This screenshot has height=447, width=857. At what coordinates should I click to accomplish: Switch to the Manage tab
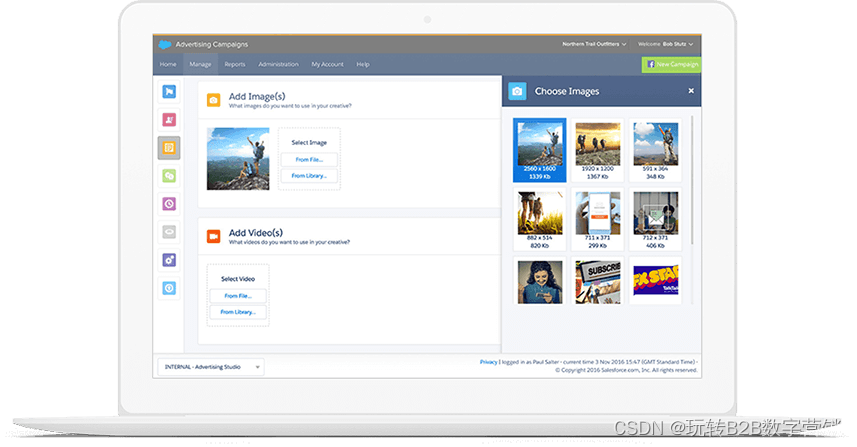coord(200,64)
